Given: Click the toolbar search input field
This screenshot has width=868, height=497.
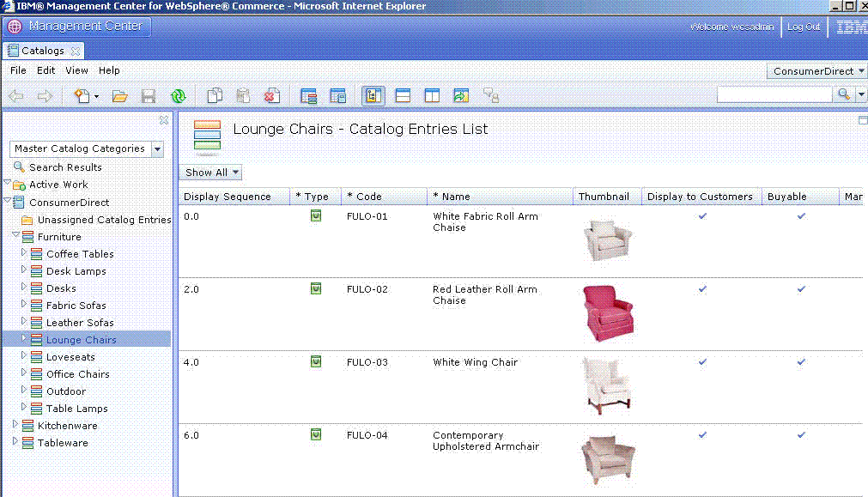Looking at the screenshot, I should [x=774, y=94].
